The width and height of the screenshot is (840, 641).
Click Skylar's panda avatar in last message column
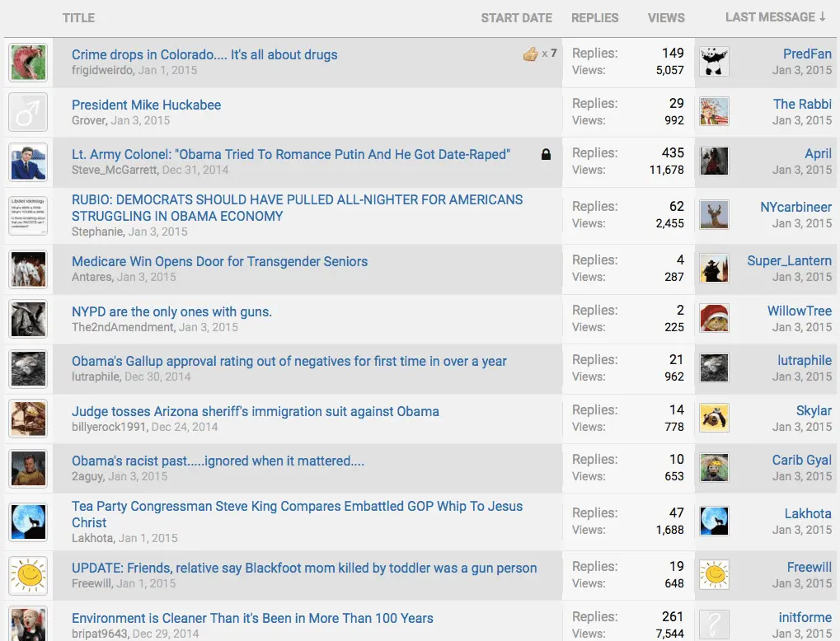(x=714, y=418)
